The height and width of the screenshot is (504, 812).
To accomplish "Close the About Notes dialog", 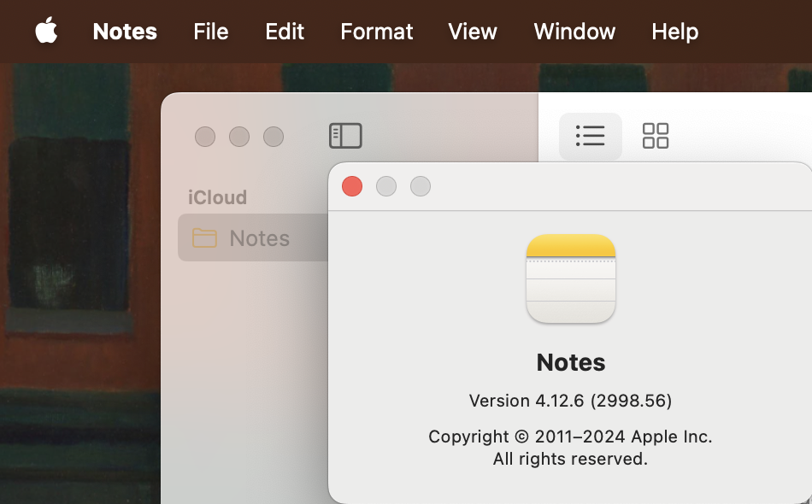I will tap(352, 186).
